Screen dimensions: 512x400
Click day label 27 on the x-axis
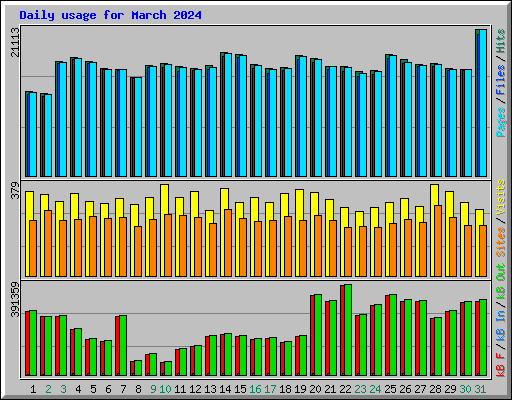pyautogui.click(x=420, y=389)
